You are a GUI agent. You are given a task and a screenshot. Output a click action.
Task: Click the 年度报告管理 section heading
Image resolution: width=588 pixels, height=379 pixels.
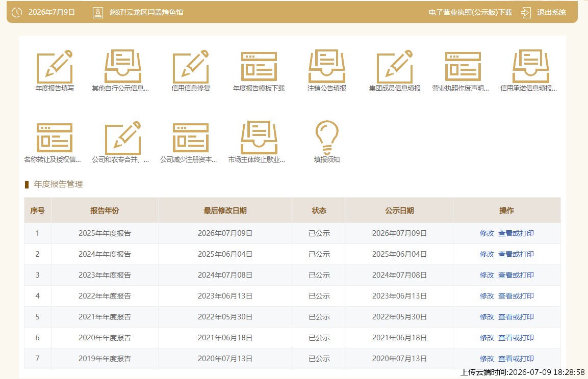58,184
